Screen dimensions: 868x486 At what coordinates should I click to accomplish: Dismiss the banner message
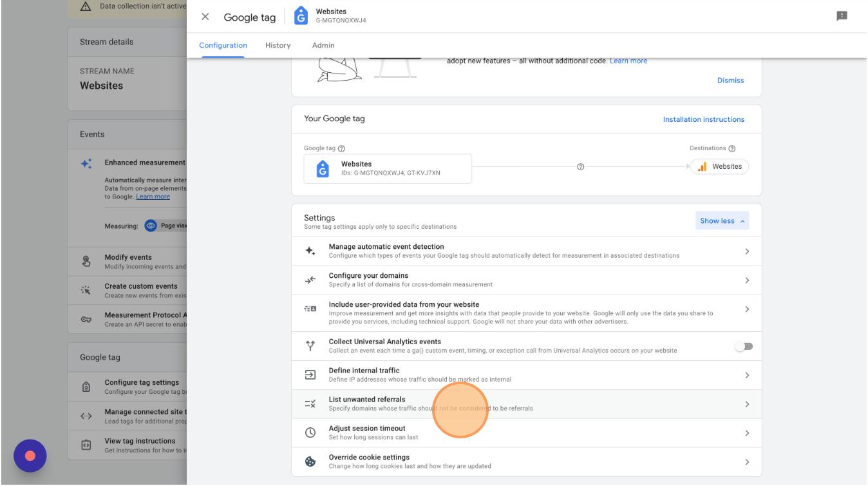(x=730, y=81)
